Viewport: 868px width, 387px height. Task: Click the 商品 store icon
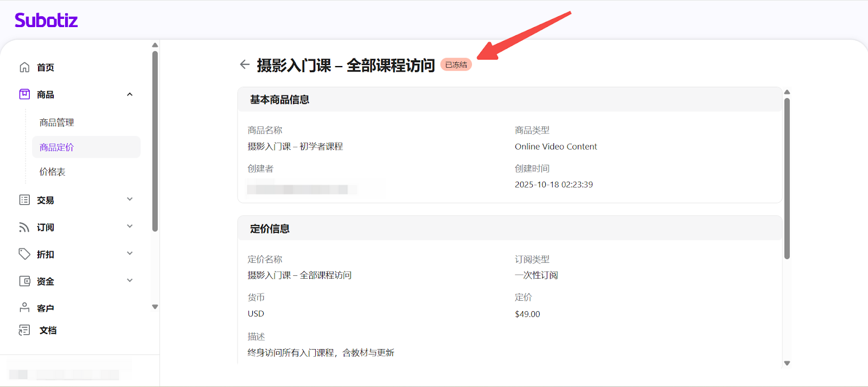pos(24,94)
